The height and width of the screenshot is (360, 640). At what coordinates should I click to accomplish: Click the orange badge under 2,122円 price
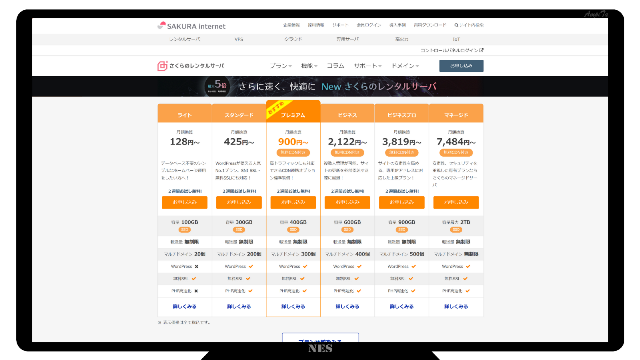point(347,153)
